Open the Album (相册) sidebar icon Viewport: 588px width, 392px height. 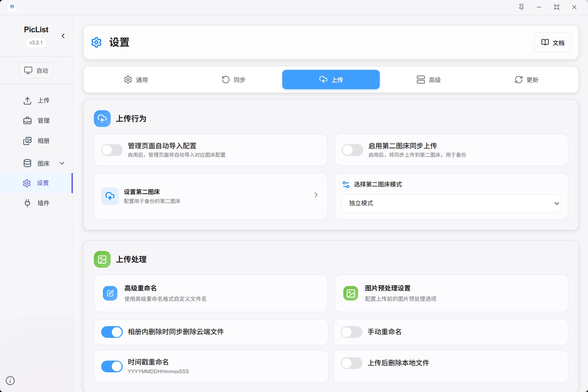[27, 141]
